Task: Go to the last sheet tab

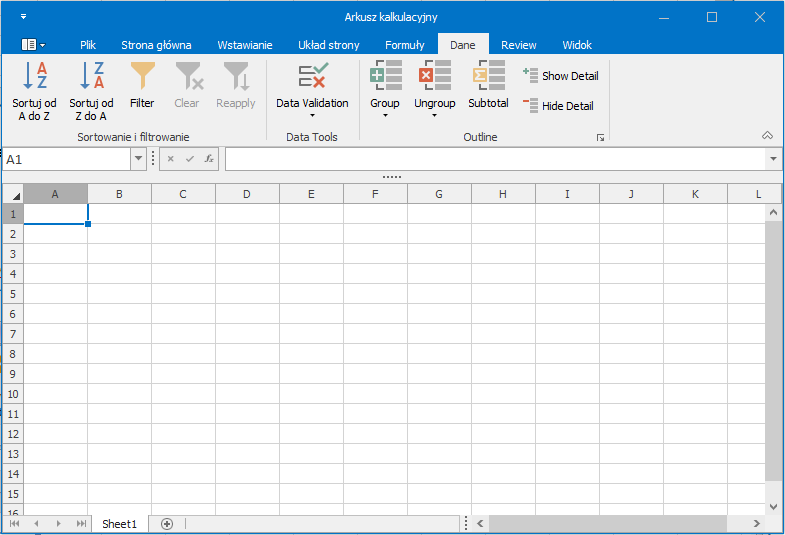Action: pyautogui.click(x=81, y=523)
